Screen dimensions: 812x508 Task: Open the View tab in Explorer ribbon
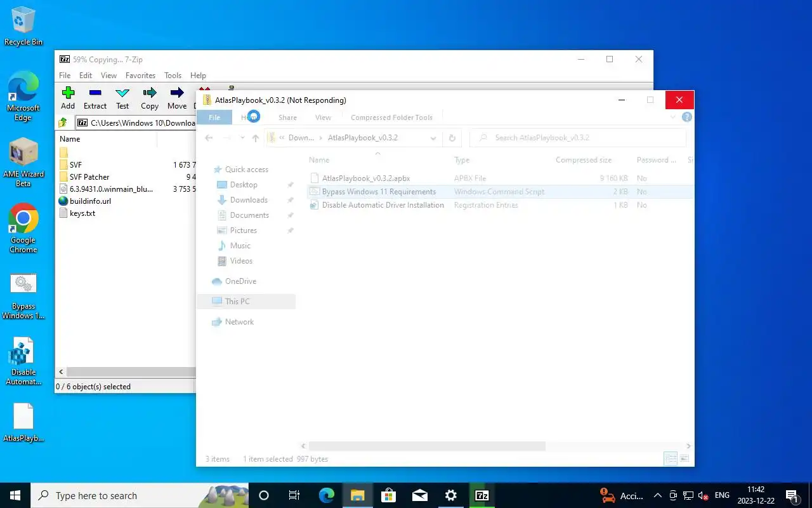tap(323, 117)
